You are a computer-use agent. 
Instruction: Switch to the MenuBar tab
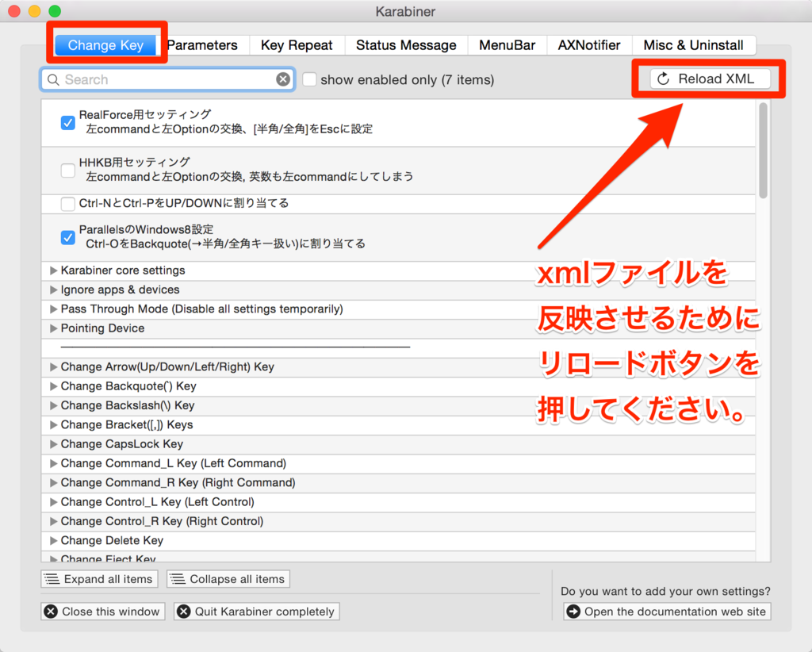[x=507, y=45]
